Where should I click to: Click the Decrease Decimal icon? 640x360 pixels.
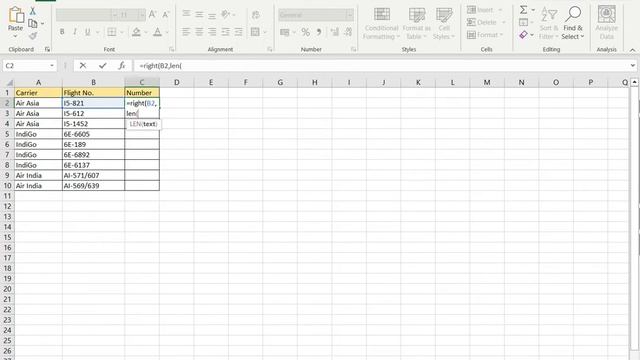(x=348, y=32)
